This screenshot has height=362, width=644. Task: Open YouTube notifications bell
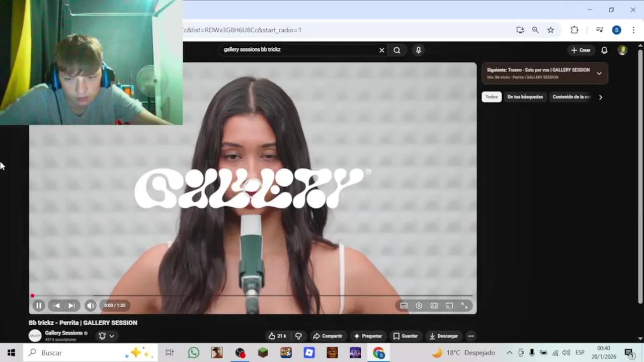pyautogui.click(x=604, y=50)
